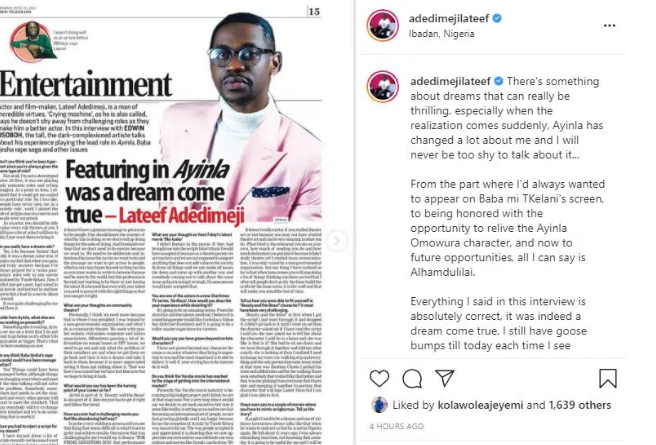Click verified badge next to caption username

click(498, 81)
